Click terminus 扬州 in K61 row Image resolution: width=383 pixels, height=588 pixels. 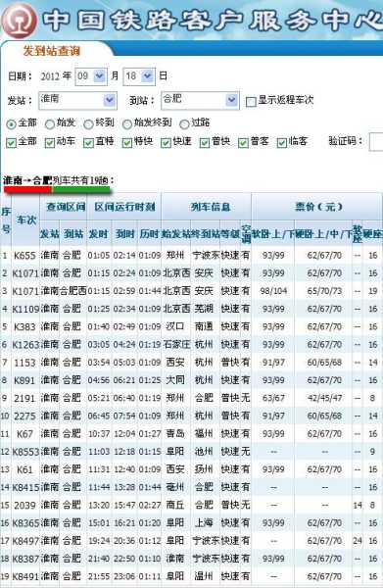click(204, 469)
